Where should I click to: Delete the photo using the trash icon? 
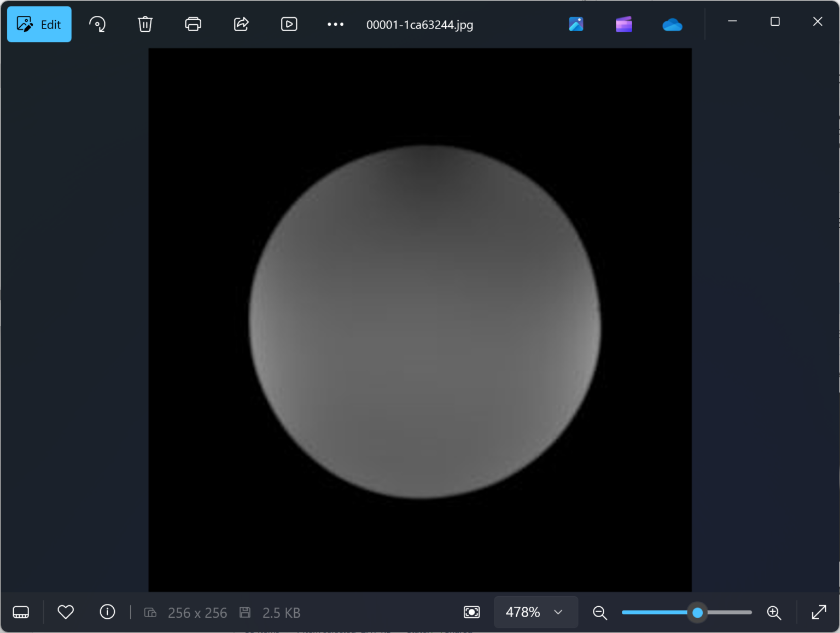145,25
